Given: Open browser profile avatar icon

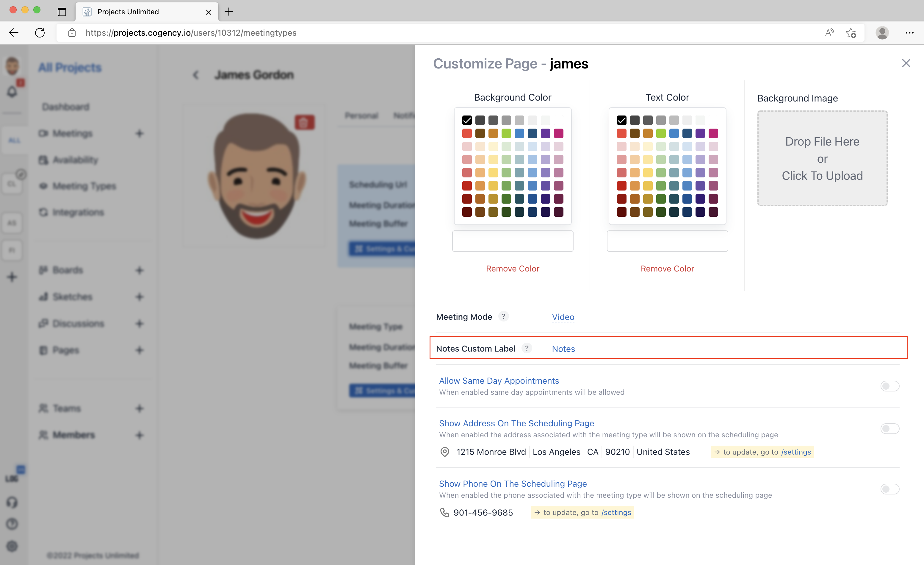Looking at the screenshot, I should pos(882,33).
